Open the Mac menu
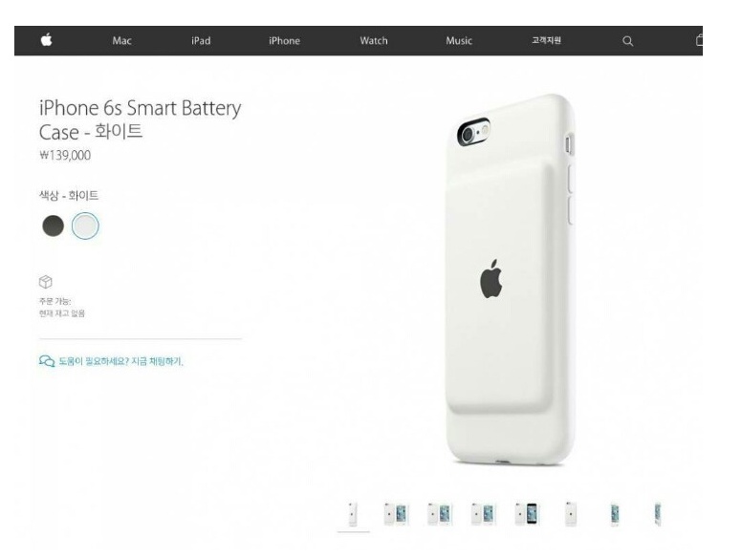 (121, 41)
